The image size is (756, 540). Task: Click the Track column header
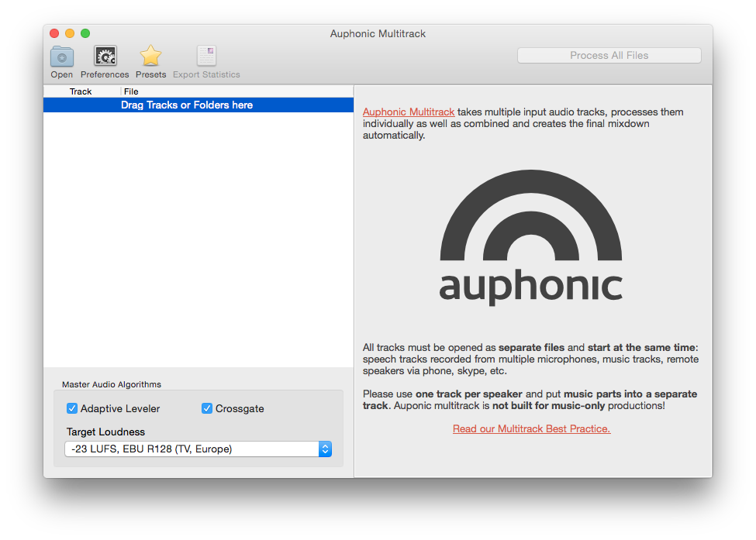pos(81,91)
